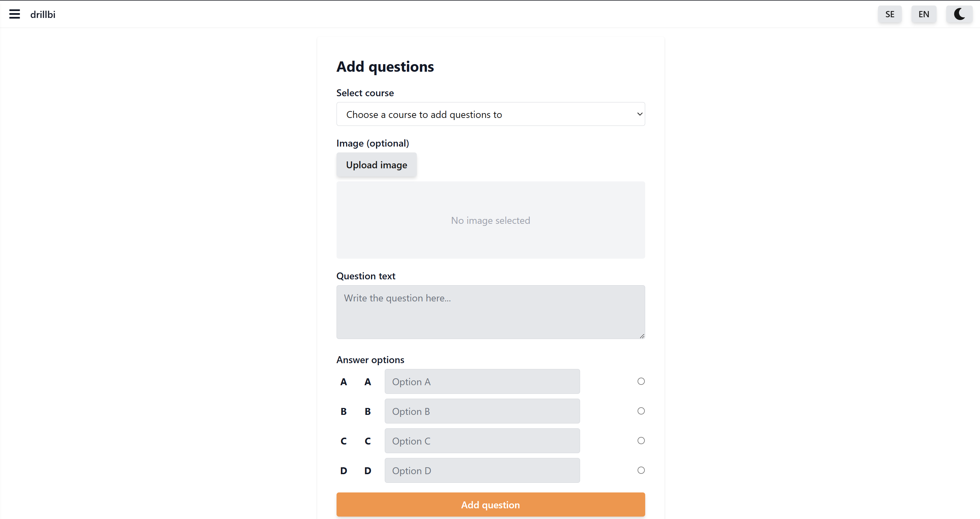Click into the Option A field
The image size is (980, 519).
482,381
